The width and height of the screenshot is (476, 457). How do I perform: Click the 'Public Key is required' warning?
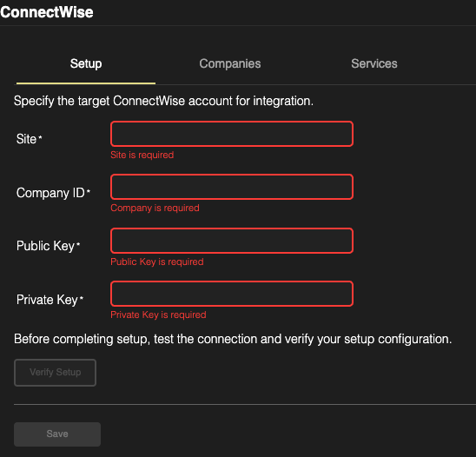pos(157,262)
